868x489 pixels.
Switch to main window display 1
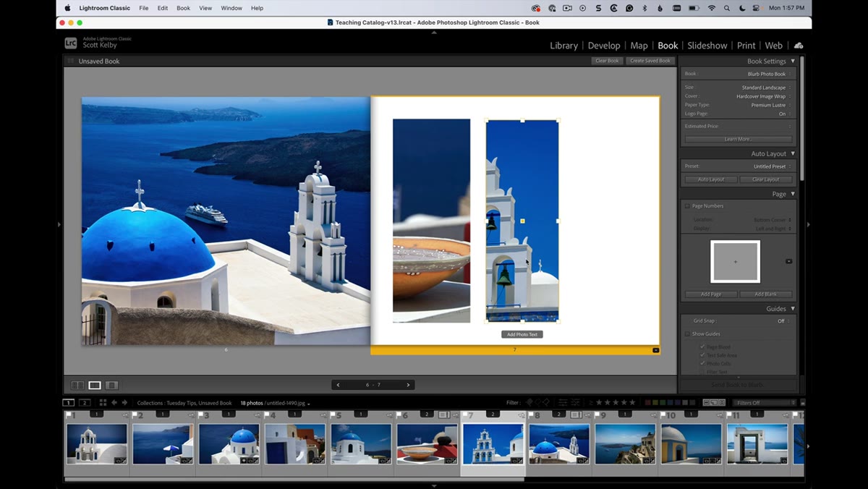(69, 403)
